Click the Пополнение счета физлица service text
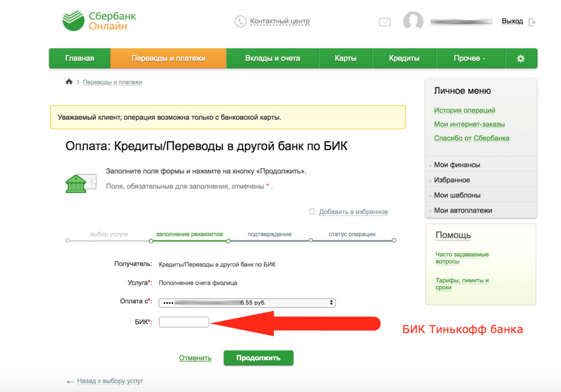 198,283
